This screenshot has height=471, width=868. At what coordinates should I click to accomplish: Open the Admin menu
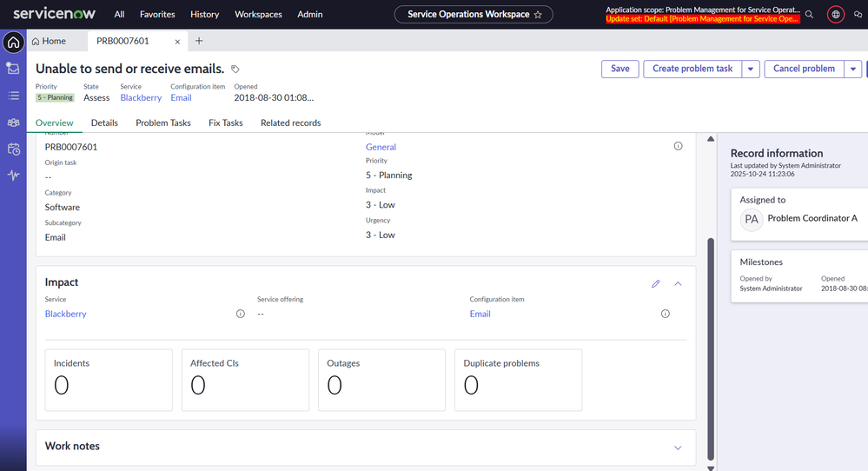[x=310, y=15]
